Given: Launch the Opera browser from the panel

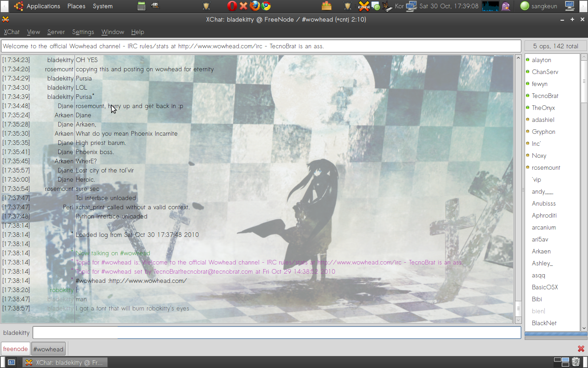Looking at the screenshot, I should (232, 6).
